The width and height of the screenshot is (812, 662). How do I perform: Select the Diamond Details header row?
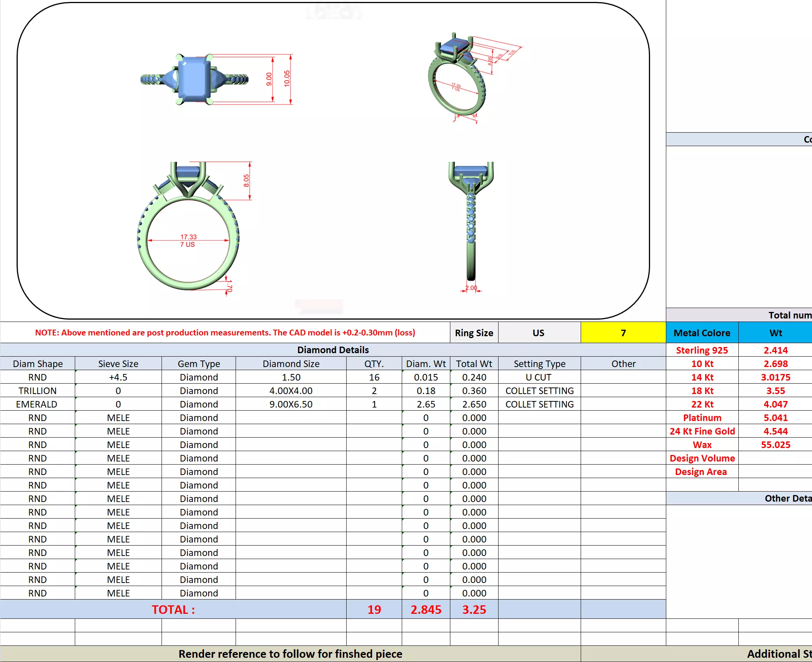tap(333, 350)
